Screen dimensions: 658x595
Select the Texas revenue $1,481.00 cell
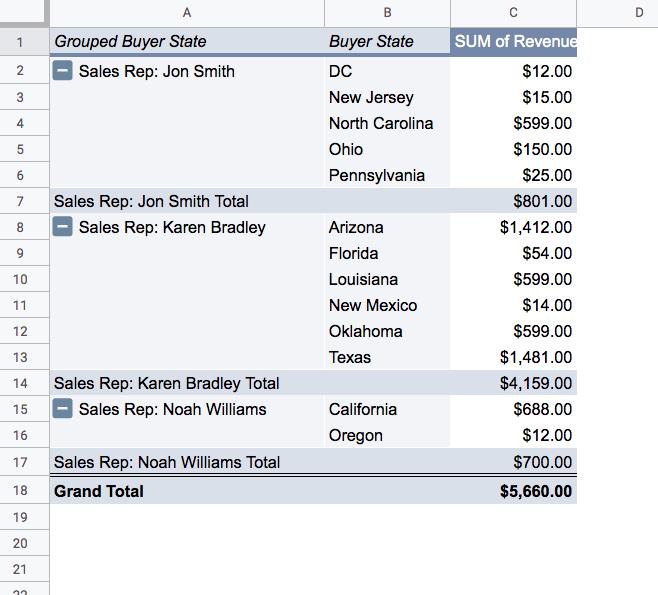tap(513, 357)
